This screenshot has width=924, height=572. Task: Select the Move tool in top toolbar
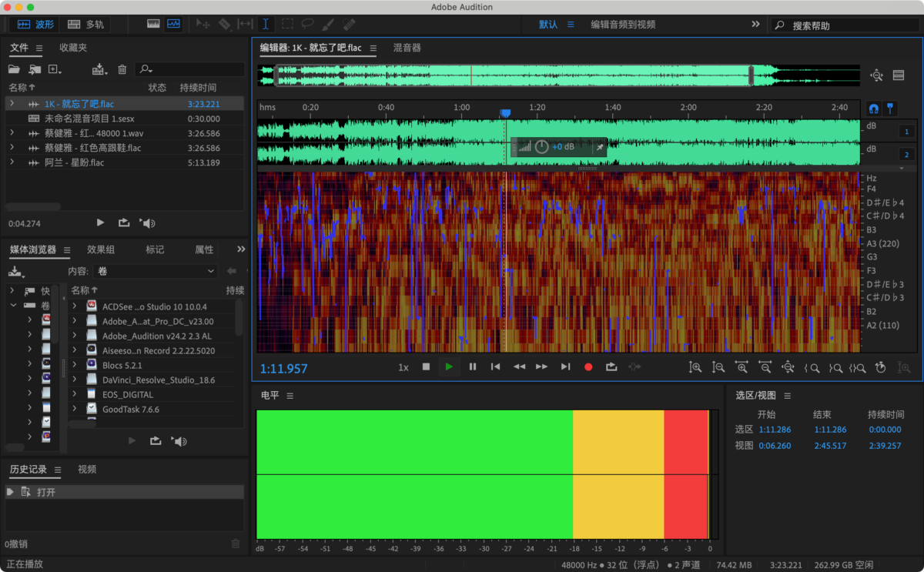[x=203, y=25]
